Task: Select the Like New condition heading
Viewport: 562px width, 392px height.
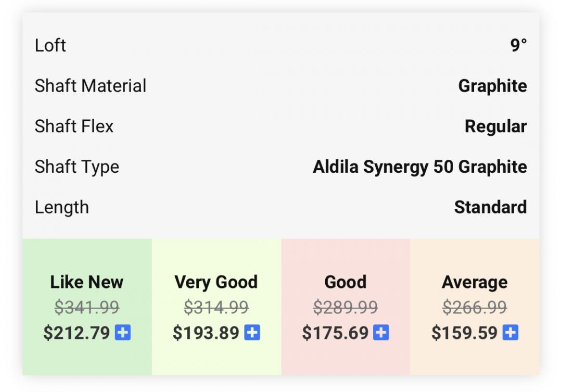Action: pos(87,282)
